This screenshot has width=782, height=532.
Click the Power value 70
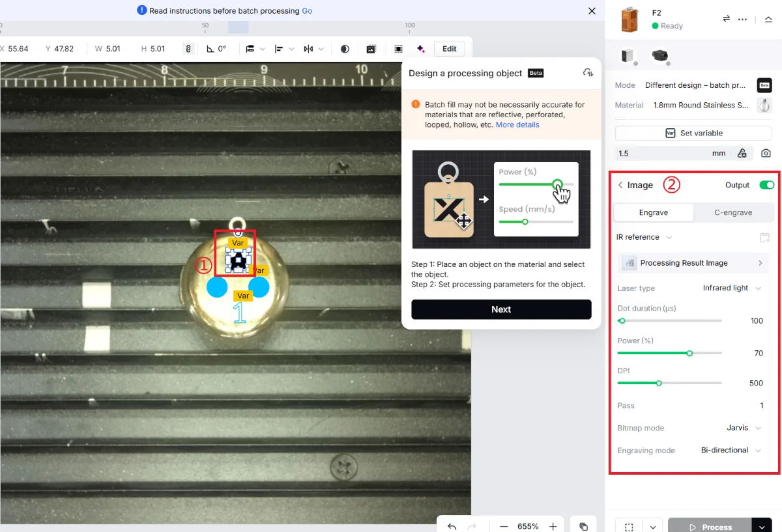[759, 354]
